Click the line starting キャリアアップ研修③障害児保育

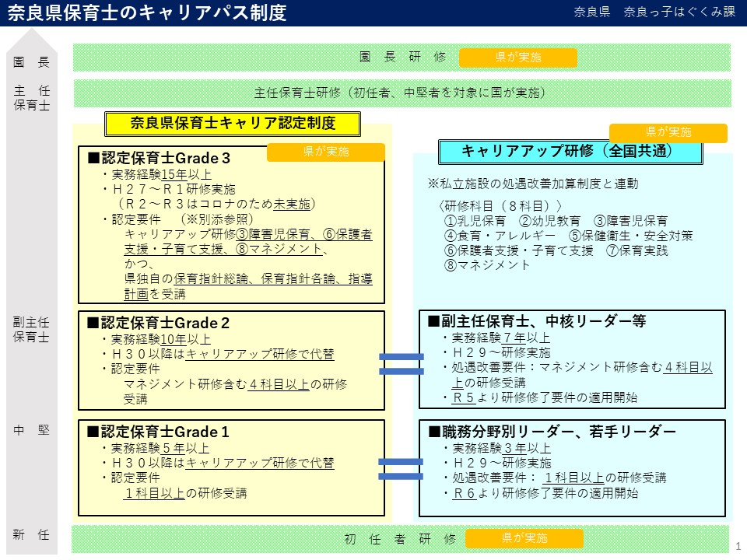[x=248, y=234]
